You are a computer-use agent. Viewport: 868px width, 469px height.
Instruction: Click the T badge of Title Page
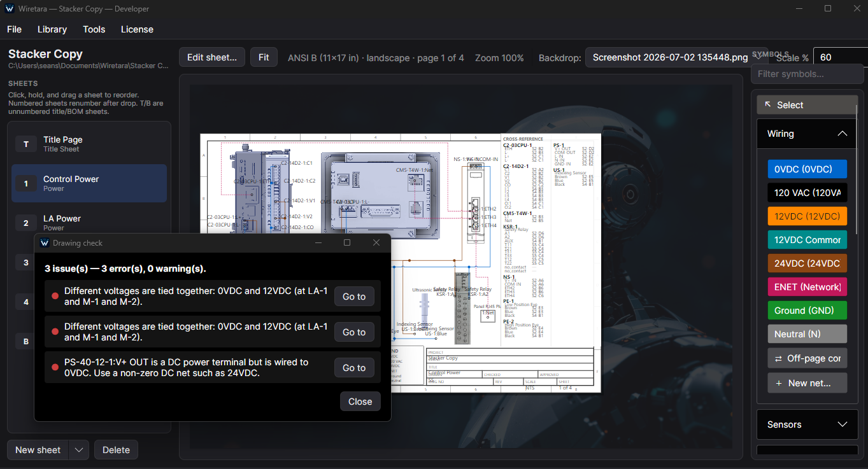point(26,144)
